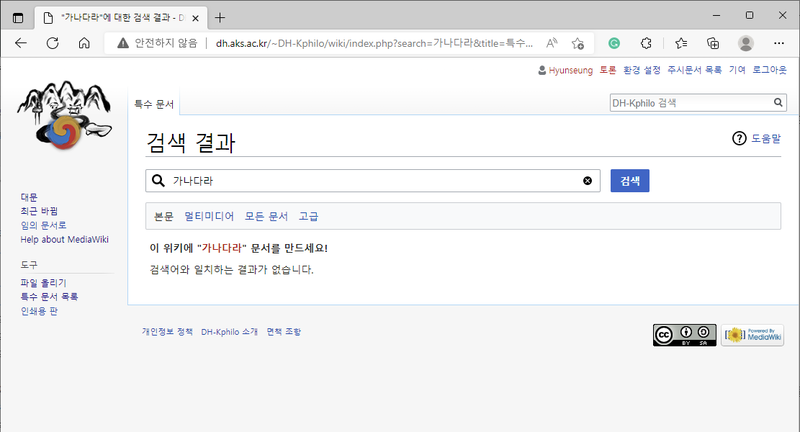Open the Powered by MediaWiki badge
Image resolution: width=800 pixels, height=432 pixels.
click(753, 335)
